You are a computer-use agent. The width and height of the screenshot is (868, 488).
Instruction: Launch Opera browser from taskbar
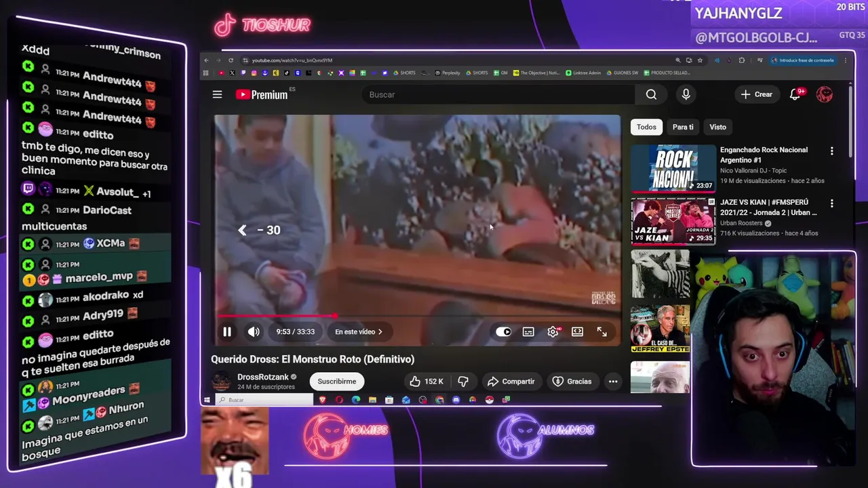pos(339,400)
